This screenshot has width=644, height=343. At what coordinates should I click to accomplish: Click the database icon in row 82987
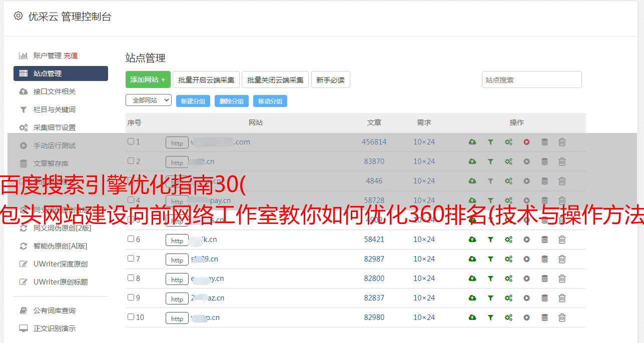pos(544,259)
